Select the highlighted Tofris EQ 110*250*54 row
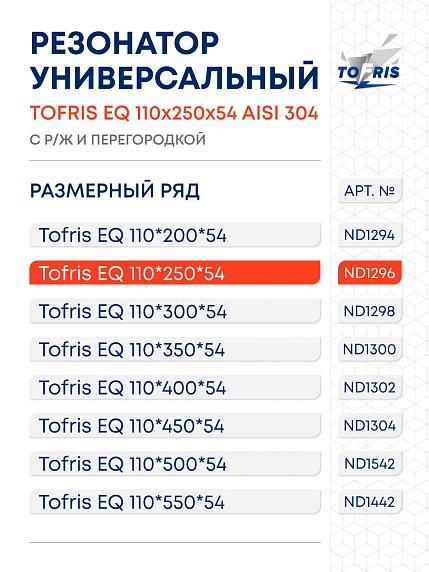Screen dimensions: 429x572 pos(175,273)
